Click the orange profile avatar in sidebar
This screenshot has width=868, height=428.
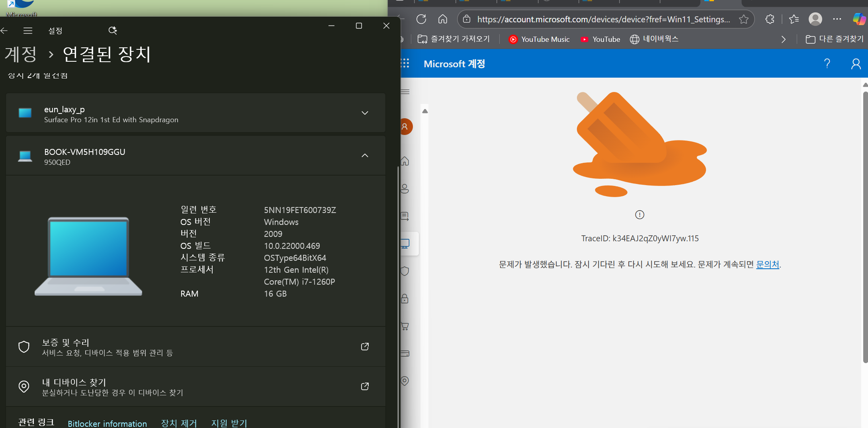406,127
